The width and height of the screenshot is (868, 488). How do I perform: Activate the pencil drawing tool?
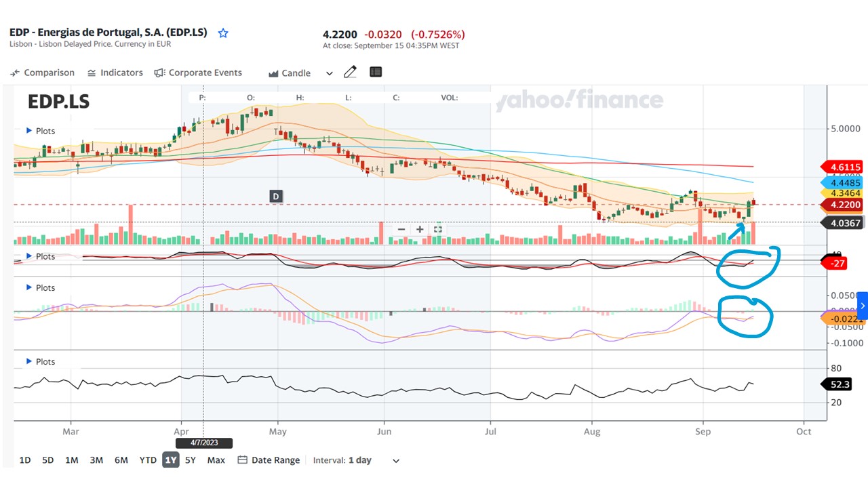(x=350, y=73)
